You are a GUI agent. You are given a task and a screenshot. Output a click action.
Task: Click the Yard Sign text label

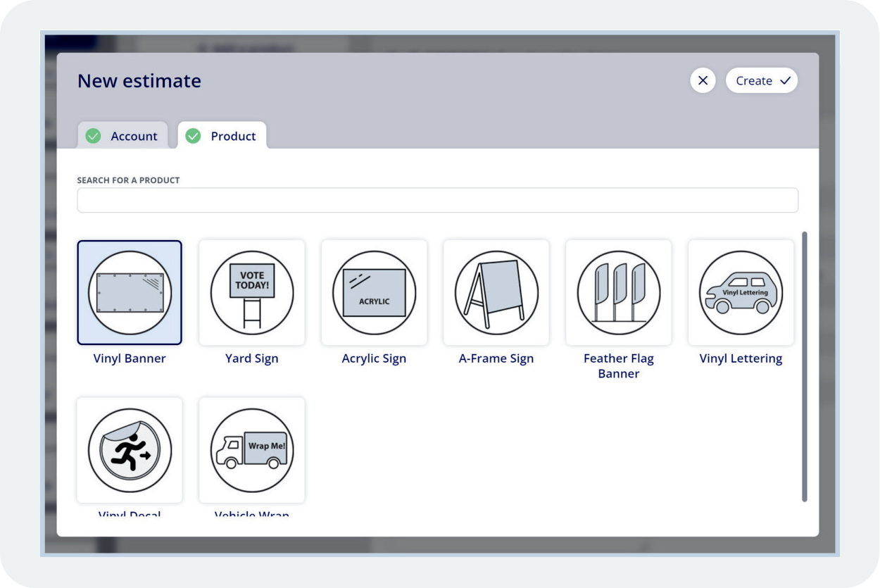point(252,358)
